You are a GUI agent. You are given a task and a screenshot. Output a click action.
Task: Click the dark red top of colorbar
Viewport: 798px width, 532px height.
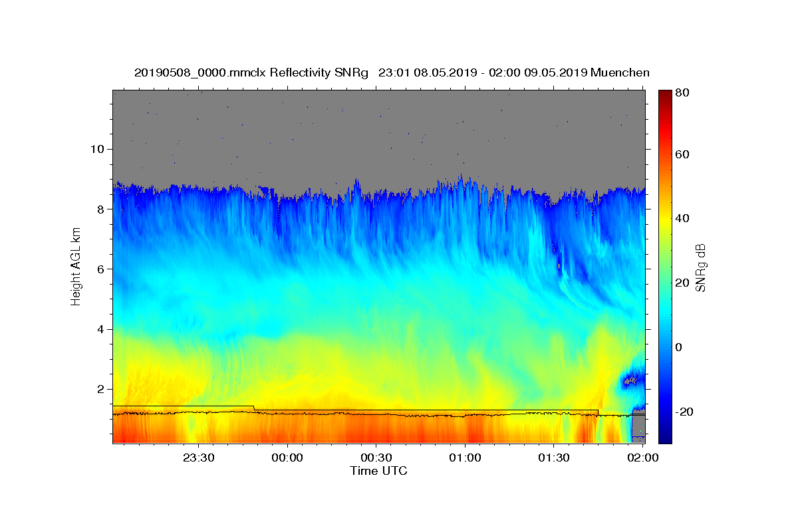(665, 96)
